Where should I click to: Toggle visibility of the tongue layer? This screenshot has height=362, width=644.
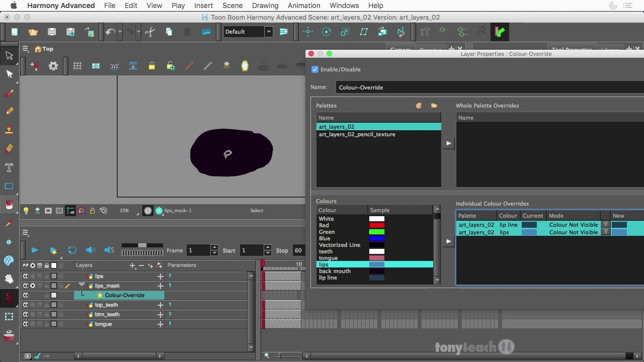pyautogui.click(x=26, y=324)
